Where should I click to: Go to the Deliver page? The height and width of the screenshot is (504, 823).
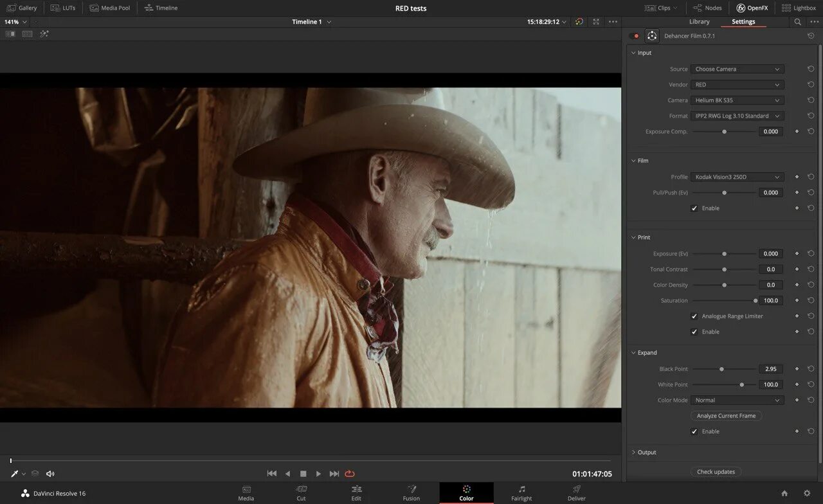(577, 493)
